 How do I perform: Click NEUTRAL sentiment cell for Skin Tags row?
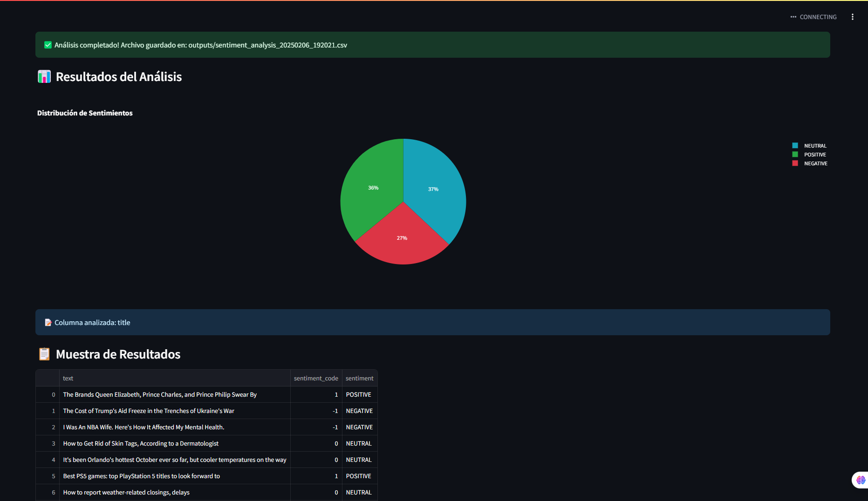pyautogui.click(x=360, y=443)
